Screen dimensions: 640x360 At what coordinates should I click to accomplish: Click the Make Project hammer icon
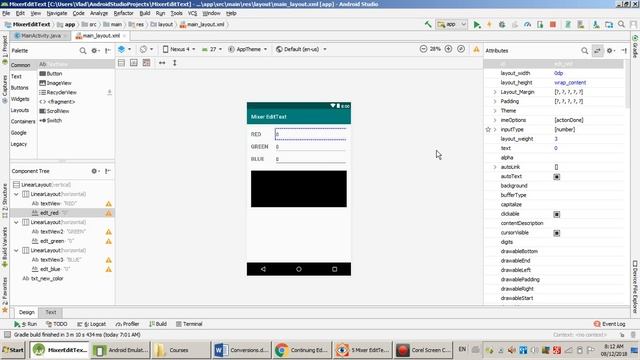[x=428, y=24]
